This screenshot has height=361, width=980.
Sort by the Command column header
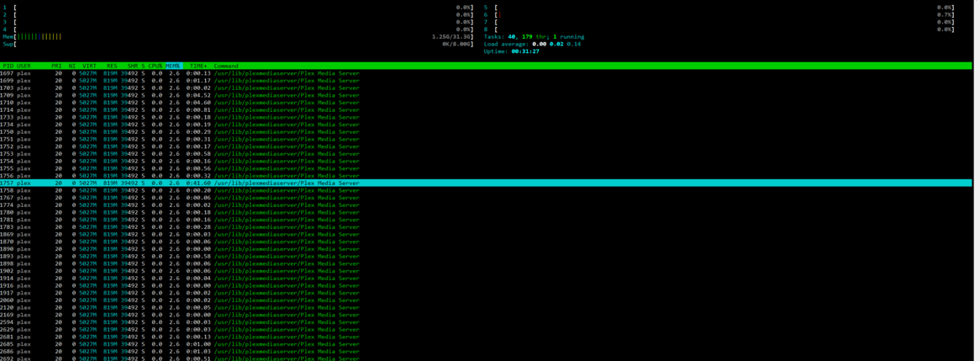tap(225, 66)
